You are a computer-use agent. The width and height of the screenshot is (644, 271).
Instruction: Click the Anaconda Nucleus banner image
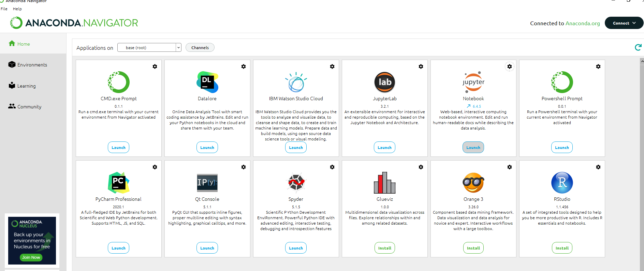(x=32, y=240)
